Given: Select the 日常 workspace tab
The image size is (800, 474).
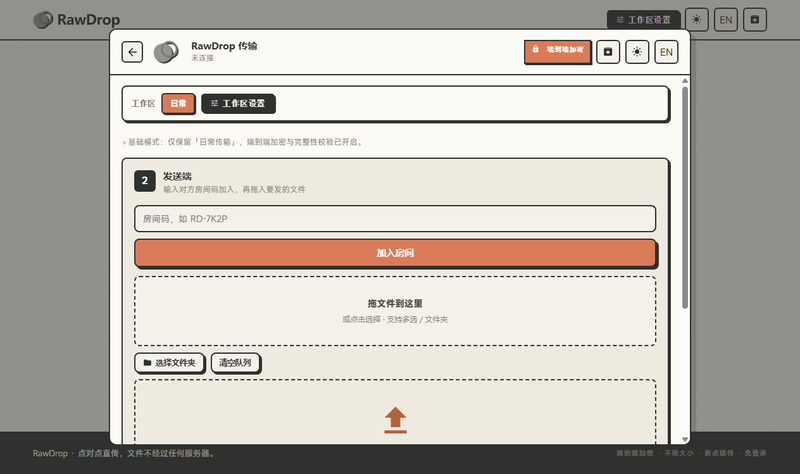Looking at the screenshot, I should click(x=178, y=104).
